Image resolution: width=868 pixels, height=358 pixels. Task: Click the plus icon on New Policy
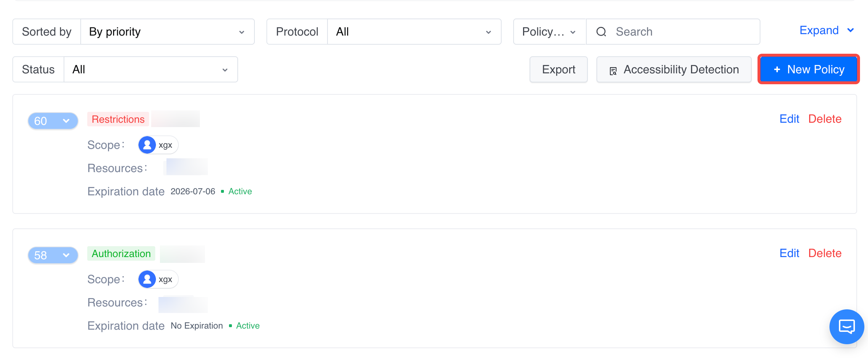(777, 69)
